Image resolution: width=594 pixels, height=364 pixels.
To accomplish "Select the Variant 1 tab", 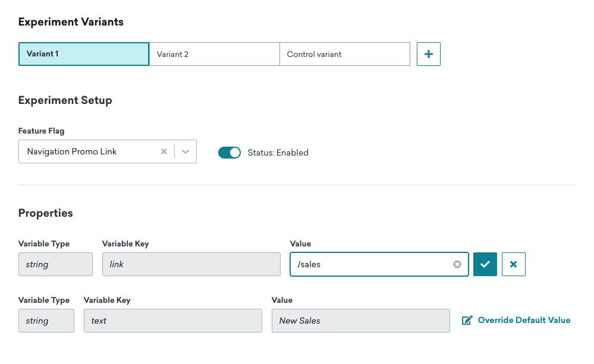I will point(84,54).
